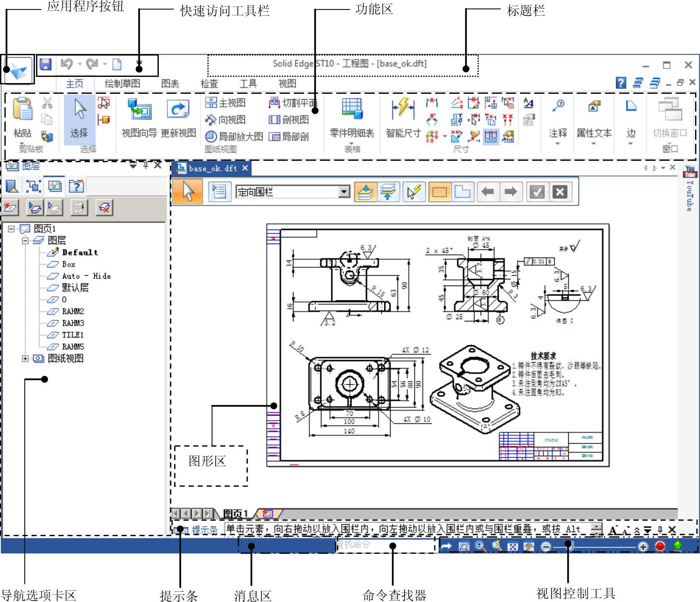
Task: Collapse the 图层 layers tree node
Action: [26, 241]
